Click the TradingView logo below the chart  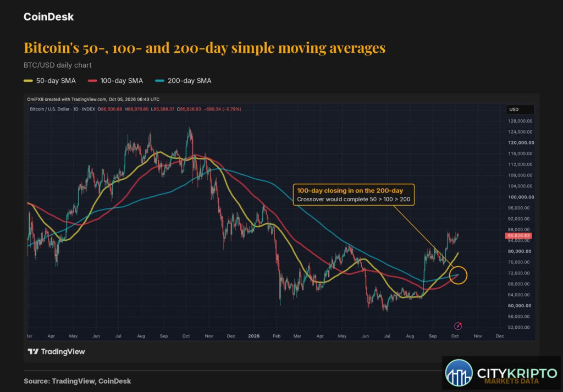[57, 352]
